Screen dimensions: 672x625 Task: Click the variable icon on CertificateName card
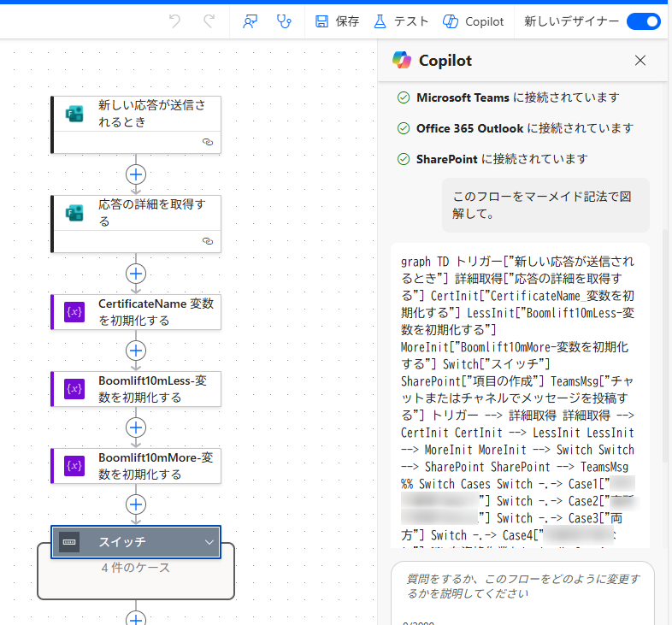(74, 311)
